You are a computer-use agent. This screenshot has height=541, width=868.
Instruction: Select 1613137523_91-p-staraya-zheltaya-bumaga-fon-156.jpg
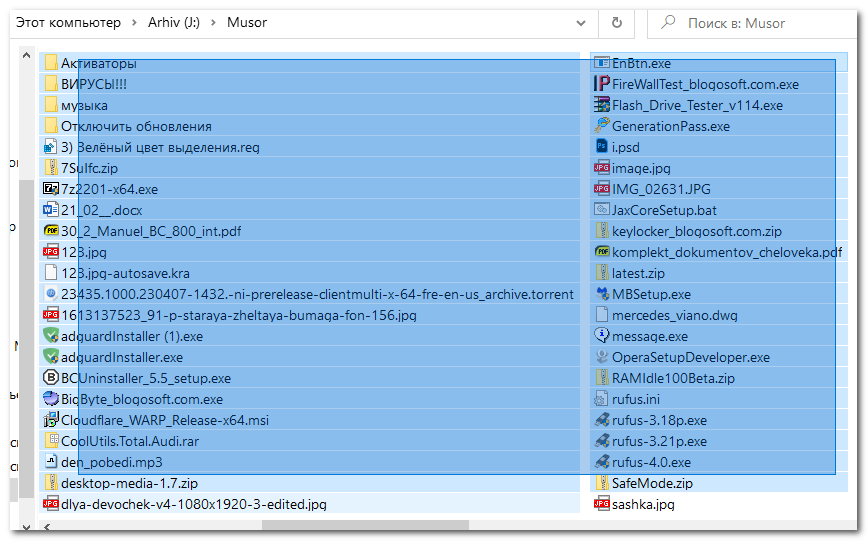pyautogui.click(x=239, y=316)
